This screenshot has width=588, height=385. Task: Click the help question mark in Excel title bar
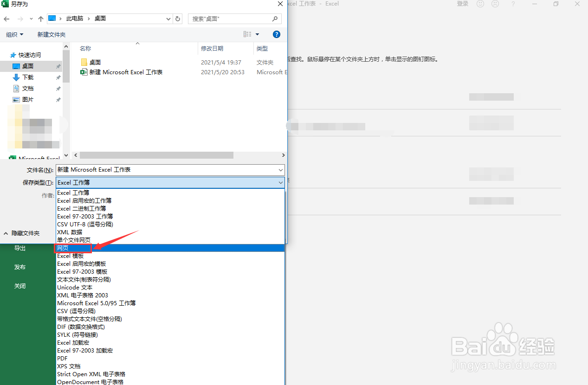point(513,4)
